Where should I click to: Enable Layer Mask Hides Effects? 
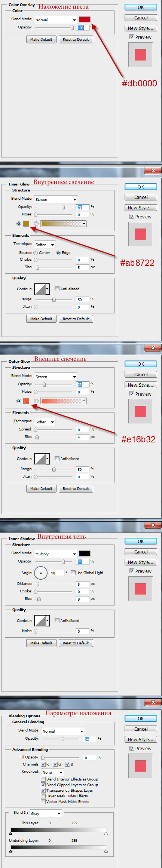[x=43, y=796]
